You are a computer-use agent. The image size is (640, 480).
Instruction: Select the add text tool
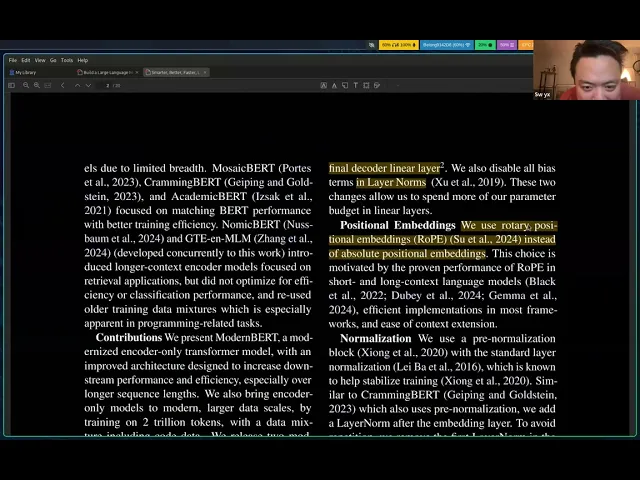point(356,85)
